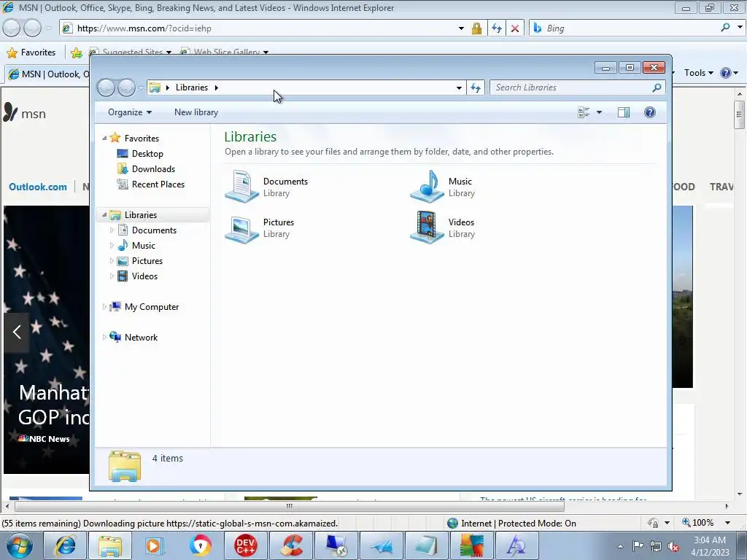Screen dimensions: 747x560
Task: Click the New library button
Action: click(x=196, y=112)
